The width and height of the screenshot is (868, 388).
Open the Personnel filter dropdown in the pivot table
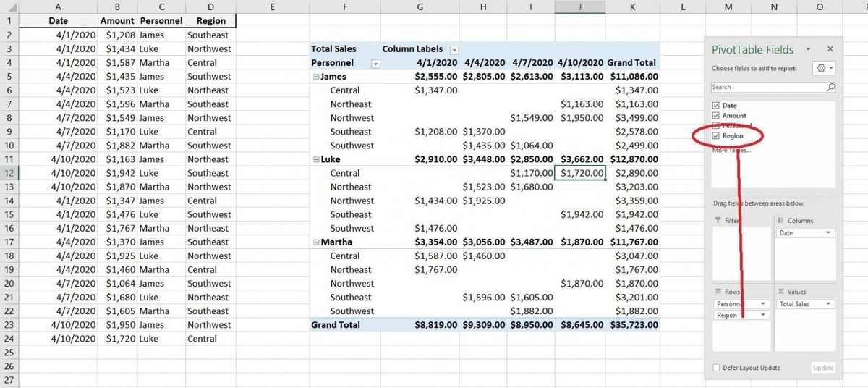point(375,64)
